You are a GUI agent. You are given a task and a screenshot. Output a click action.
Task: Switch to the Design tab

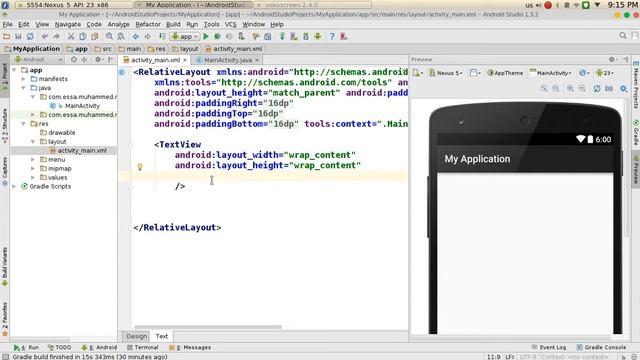(x=136, y=336)
